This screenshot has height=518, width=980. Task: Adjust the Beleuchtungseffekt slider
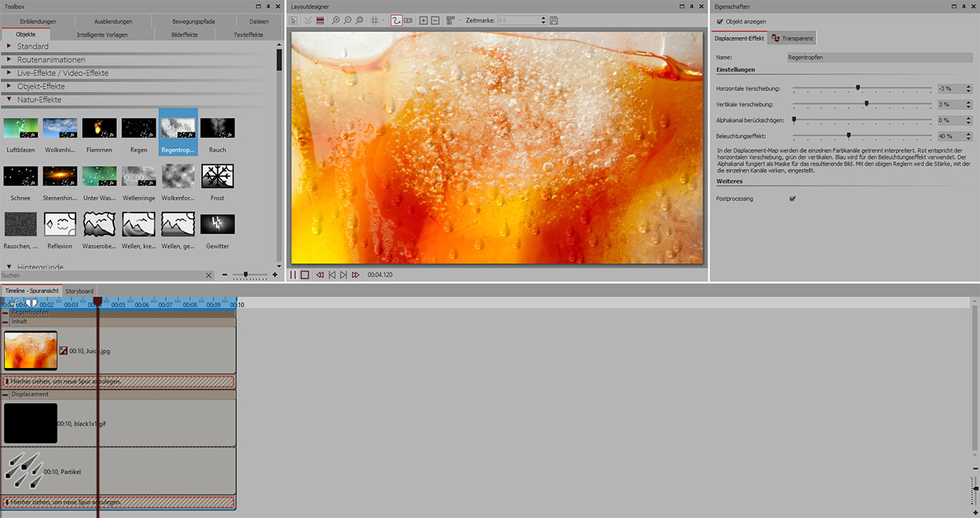[x=848, y=136]
